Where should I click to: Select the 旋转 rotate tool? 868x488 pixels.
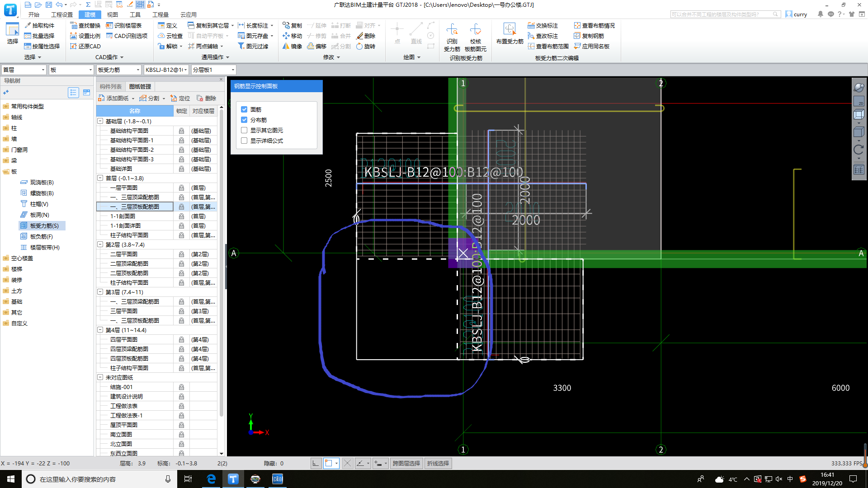366,46
